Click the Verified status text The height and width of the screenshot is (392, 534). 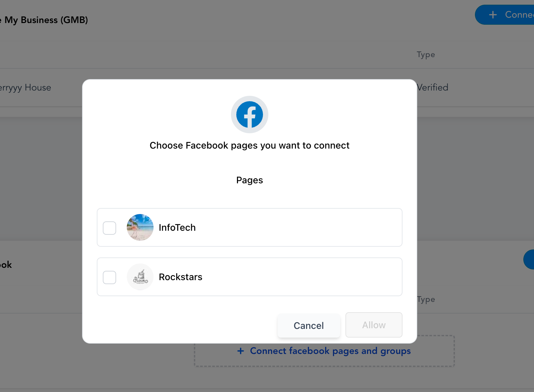pos(433,87)
